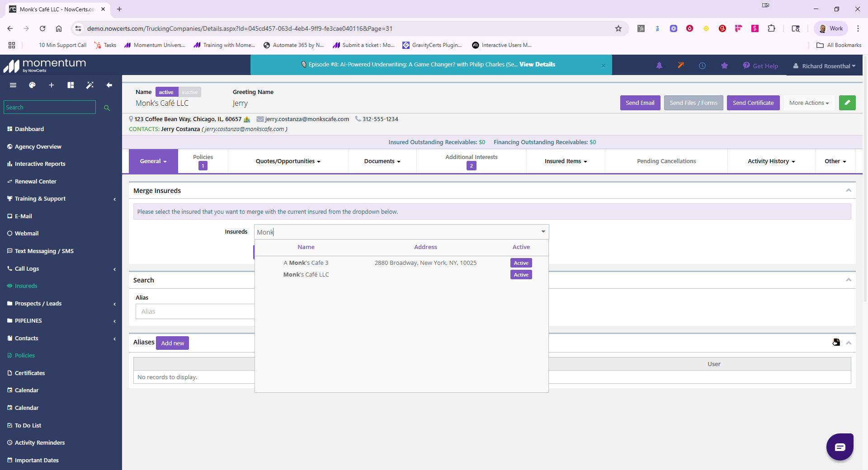Set insured status to active
868x470 pixels.
coord(166,92)
